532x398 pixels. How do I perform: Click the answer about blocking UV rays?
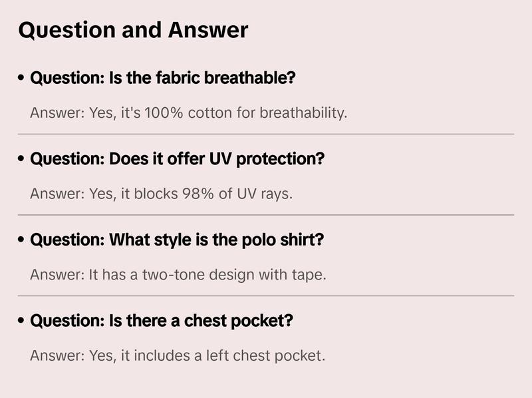161,194
